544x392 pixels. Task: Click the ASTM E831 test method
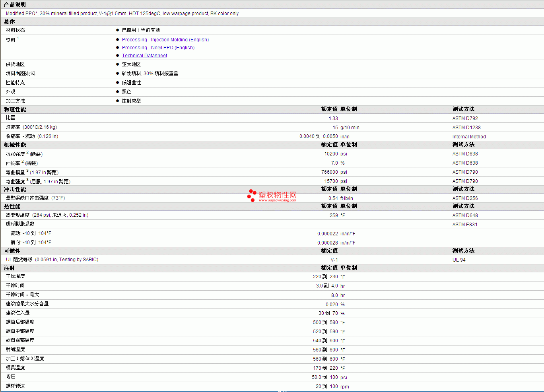(x=465, y=225)
